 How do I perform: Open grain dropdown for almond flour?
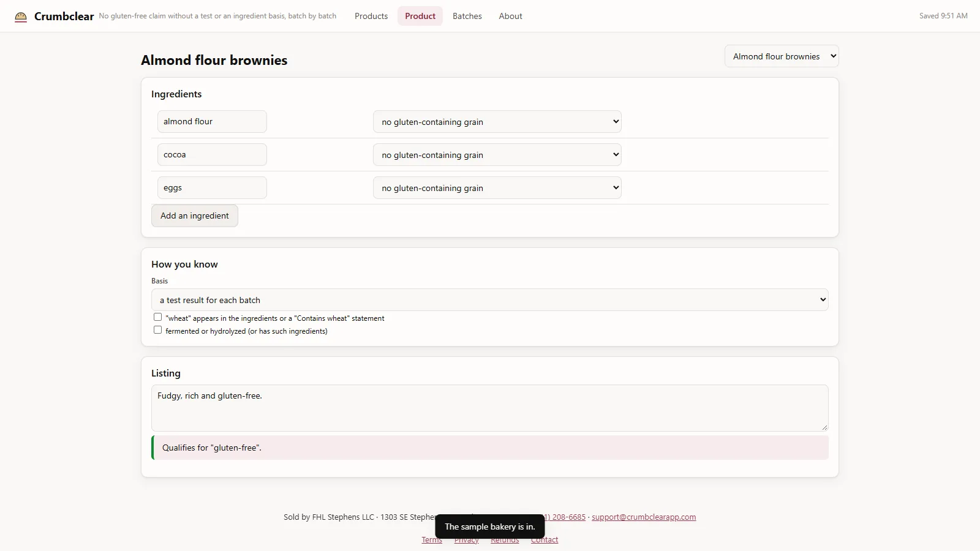point(497,121)
